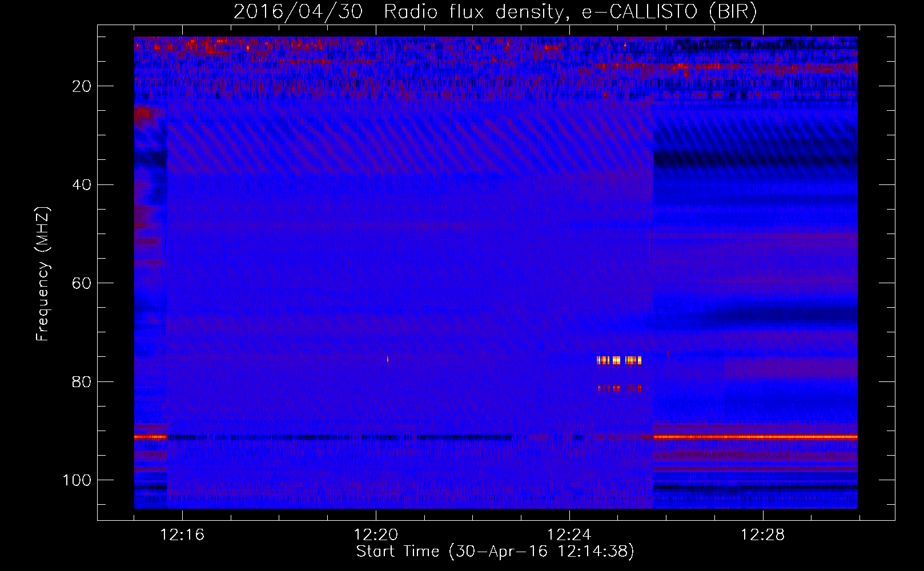The width and height of the screenshot is (924, 571).
Task: Click the '12:28' time tick label
Action: (763, 535)
